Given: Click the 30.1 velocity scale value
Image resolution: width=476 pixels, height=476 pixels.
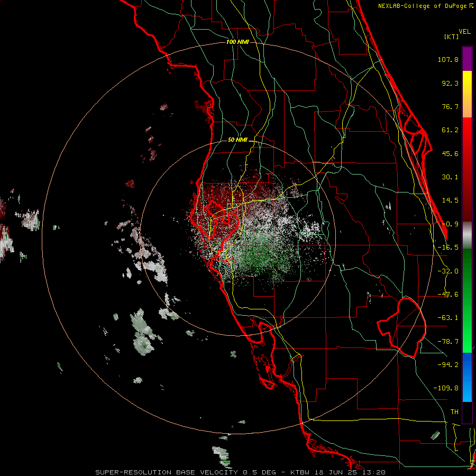Looking at the screenshot, I should click(x=450, y=177).
